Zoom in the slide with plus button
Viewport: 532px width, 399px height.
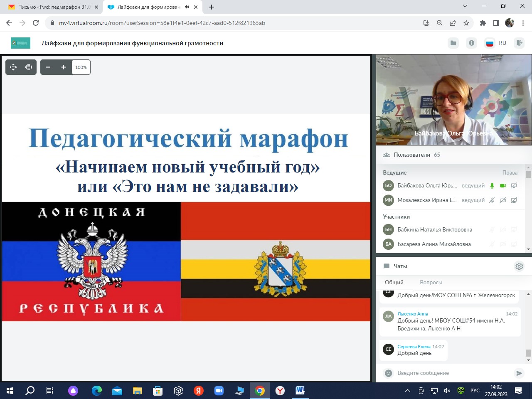pyautogui.click(x=64, y=67)
